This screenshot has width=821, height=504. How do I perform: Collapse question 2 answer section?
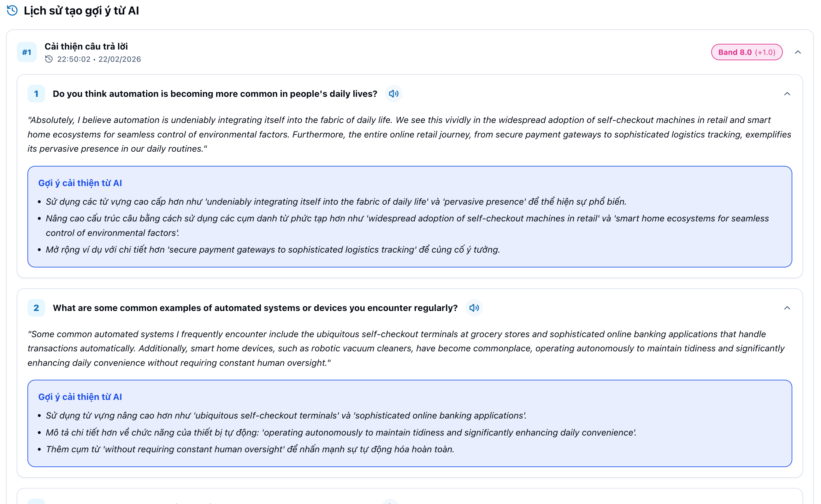787,308
